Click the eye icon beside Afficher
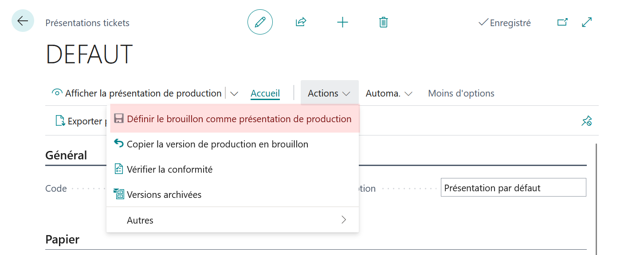644x255 pixels. (57, 93)
